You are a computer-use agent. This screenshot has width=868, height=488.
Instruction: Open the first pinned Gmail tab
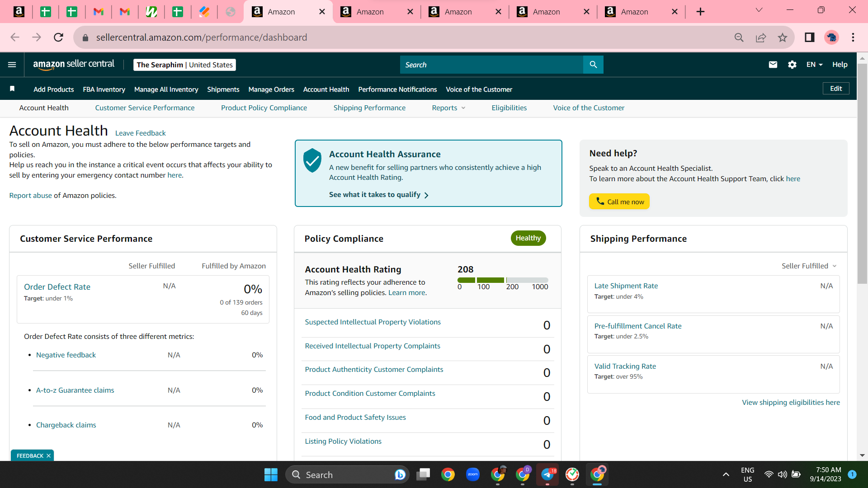tap(98, 12)
